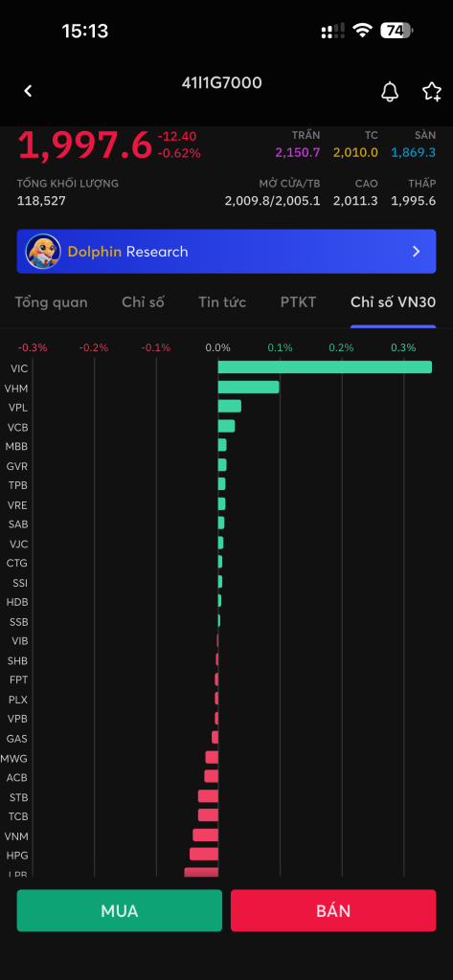This screenshot has width=453, height=980.
Task: Tap the back arrow icon
Action: click(28, 91)
